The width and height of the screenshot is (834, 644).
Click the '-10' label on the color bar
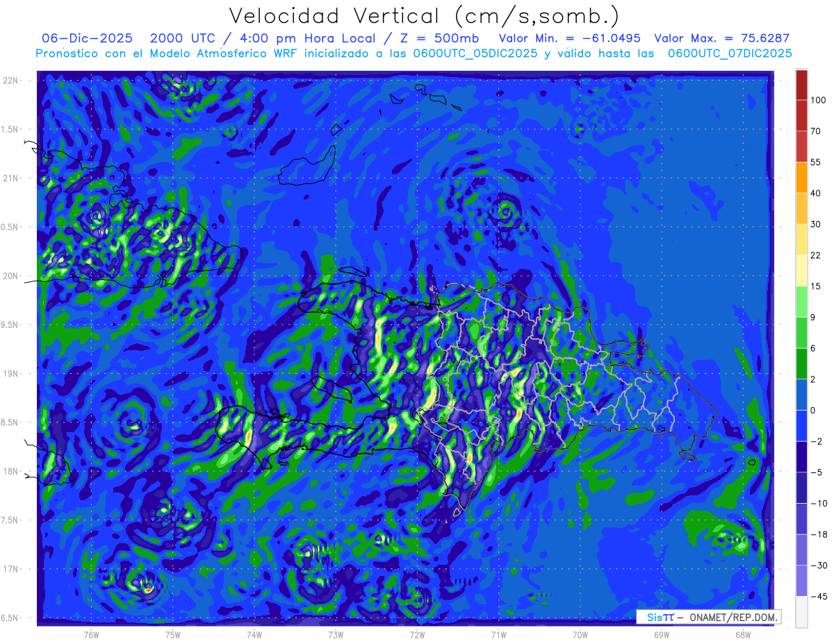tap(818, 503)
